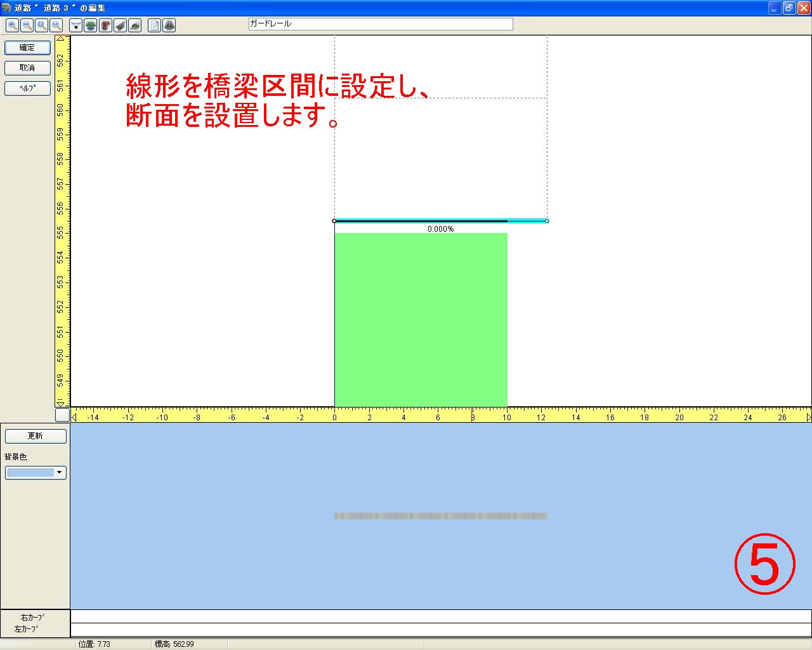The height and width of the screenshot is (650, 812).
Task: Click the left arrow on the horizontal ruler
Action: click(x=74, y=417)
